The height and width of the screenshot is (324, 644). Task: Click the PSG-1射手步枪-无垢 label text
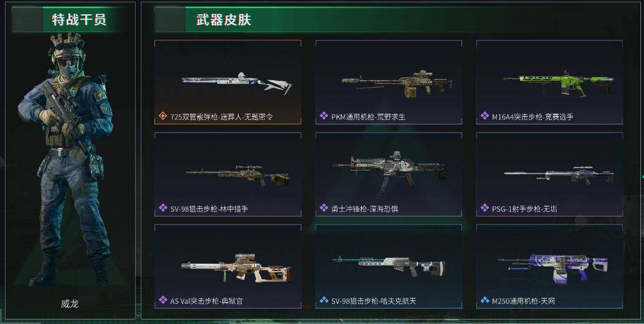[524, 209]
